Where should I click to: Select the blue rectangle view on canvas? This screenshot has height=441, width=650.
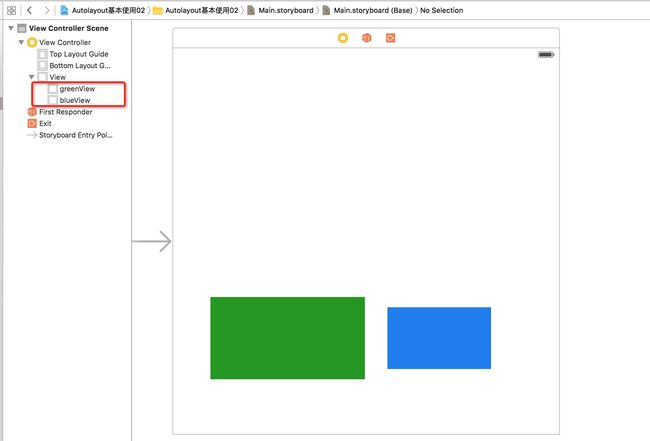click(x=439, y=338)
